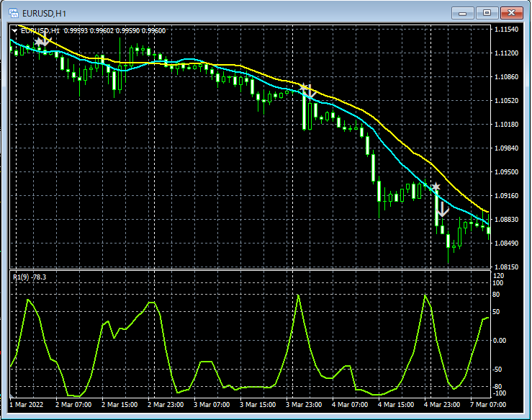Select the star marker near 4 Mar 23:00
Viewport: 532px width, 420px height.
pos(436,187)
